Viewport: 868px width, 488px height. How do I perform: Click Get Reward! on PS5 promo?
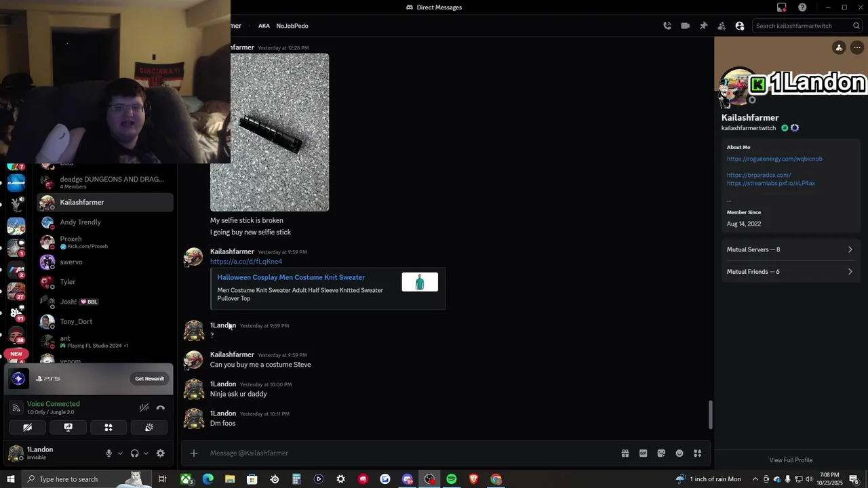point(149,379)
